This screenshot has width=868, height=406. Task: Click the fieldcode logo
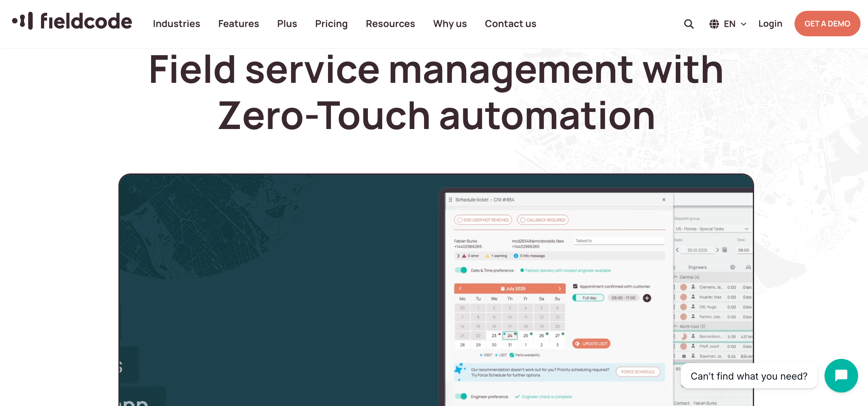[72, 21]
